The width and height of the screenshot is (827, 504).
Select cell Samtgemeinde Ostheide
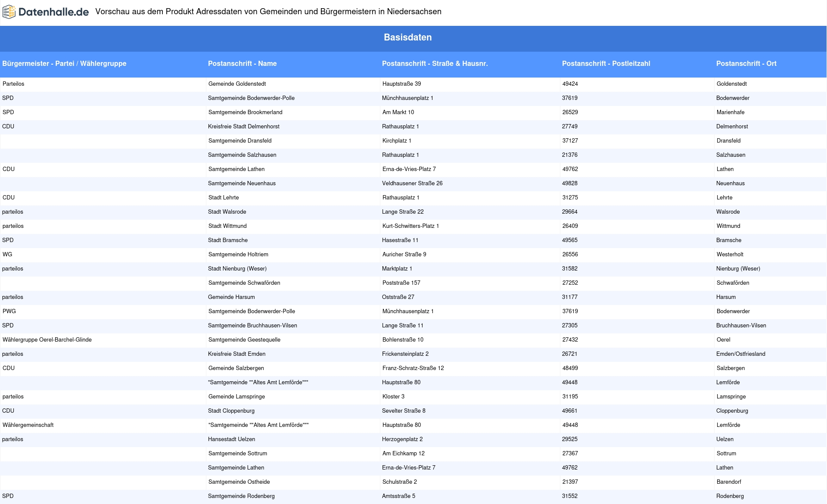pyautogui.click(x=239, y=482)
